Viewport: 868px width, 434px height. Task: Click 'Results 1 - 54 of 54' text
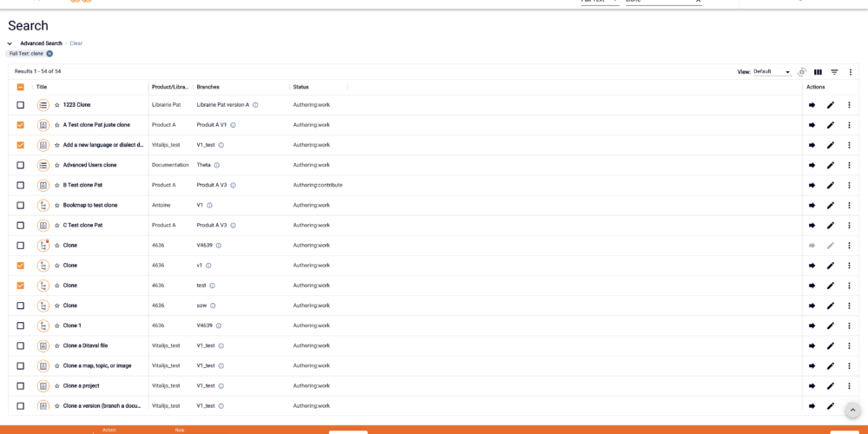point(37,71)
